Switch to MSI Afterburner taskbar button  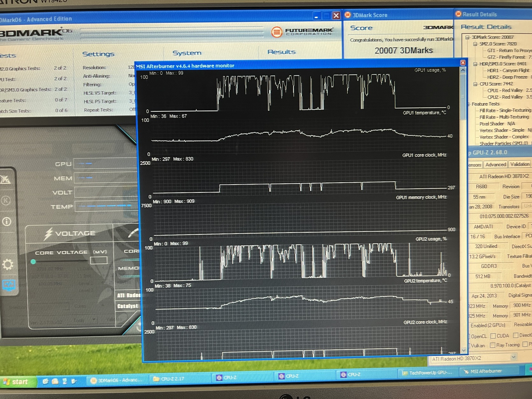coord(489,371)
